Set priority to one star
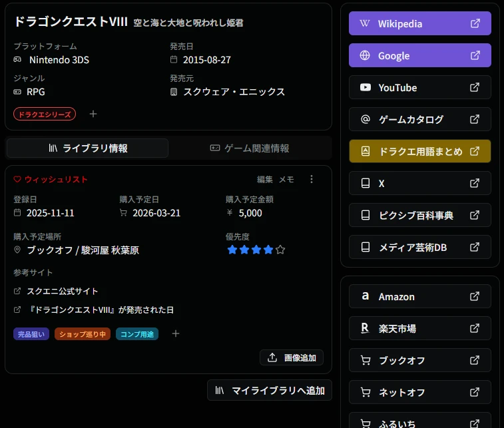Viewport: 504px width, 428px height. (232, 250)
